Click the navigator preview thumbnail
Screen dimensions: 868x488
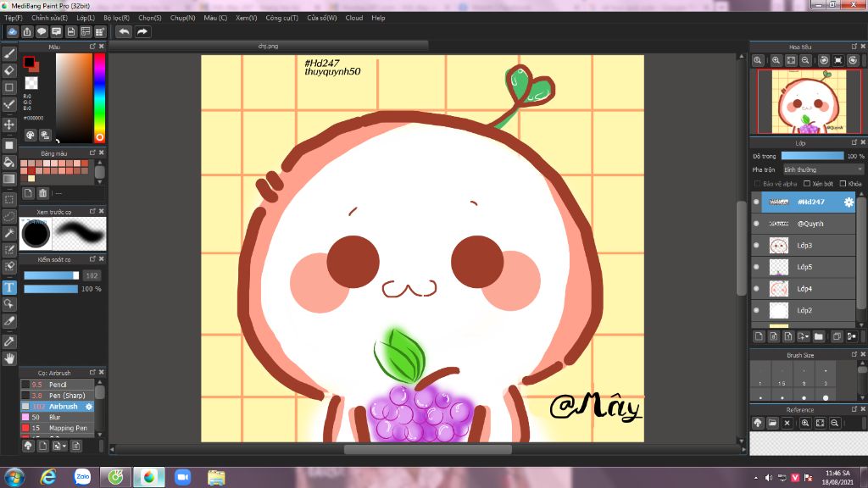tap(808, 102)
